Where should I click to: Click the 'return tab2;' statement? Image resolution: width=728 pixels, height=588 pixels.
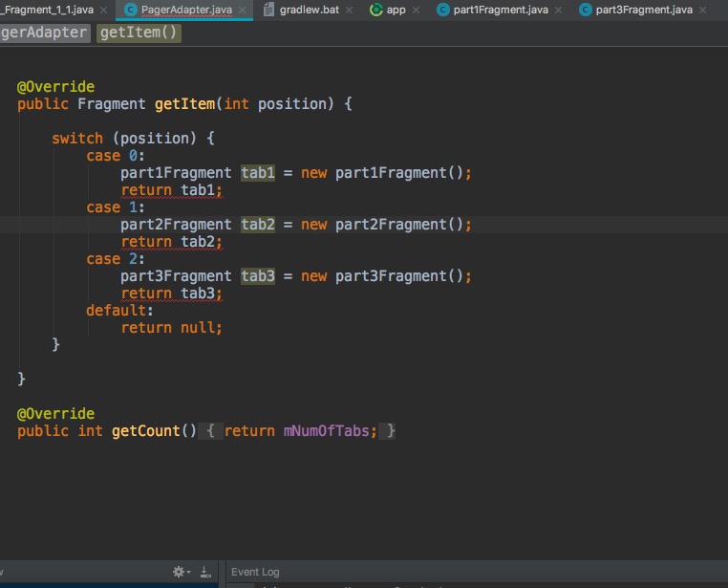(x=172, y=242)
